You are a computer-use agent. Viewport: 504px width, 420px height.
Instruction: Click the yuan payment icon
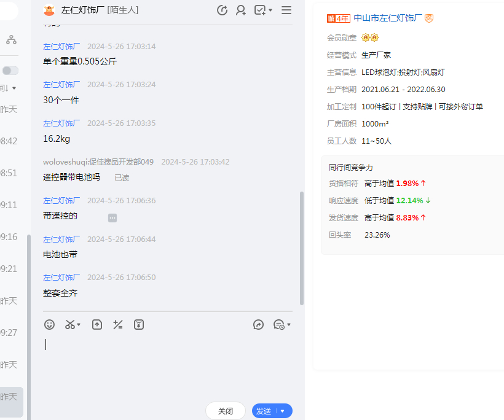(139, 325)
